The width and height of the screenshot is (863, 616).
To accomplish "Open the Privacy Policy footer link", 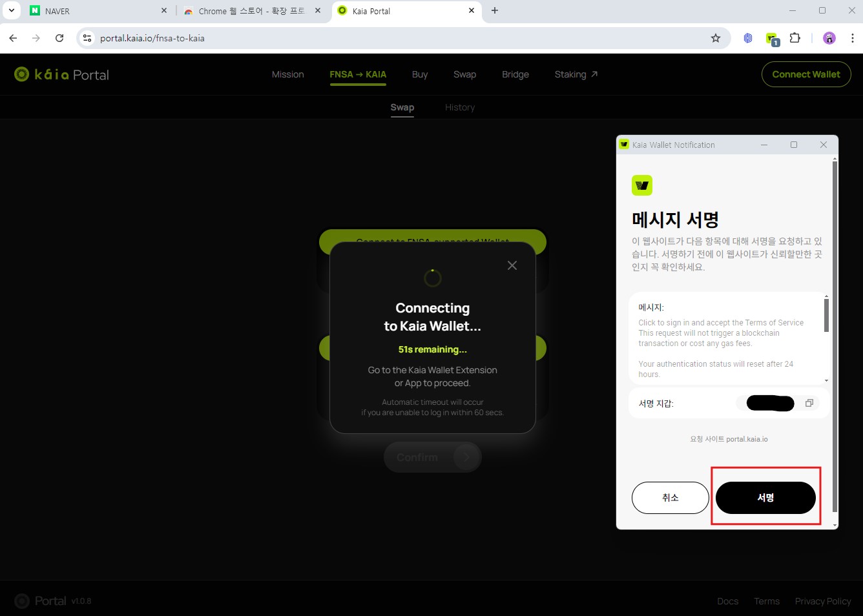I will (823, 601).
